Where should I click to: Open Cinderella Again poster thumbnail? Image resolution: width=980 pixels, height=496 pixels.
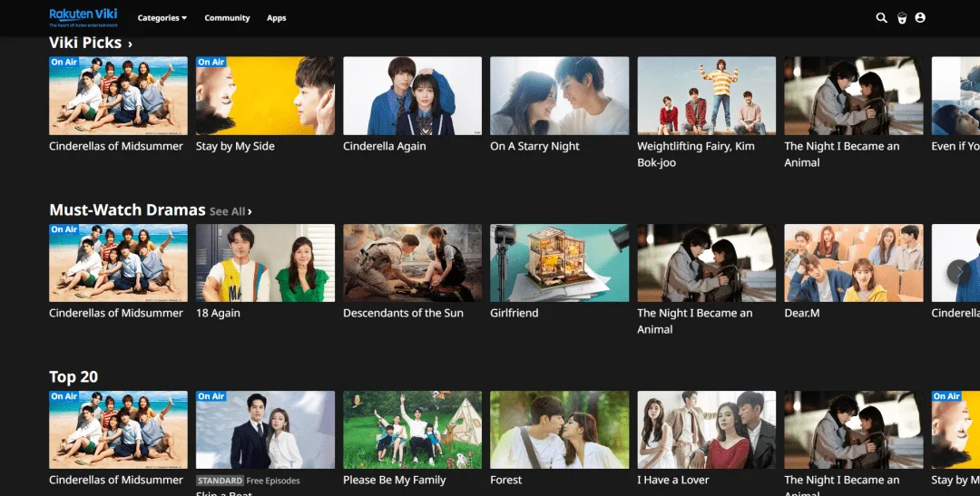click(x=413, y=95)
